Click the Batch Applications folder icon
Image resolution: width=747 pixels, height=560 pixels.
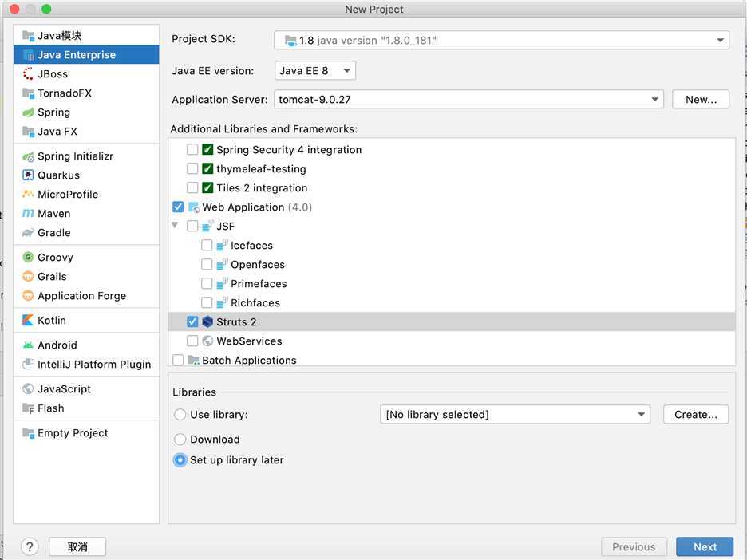193,360
